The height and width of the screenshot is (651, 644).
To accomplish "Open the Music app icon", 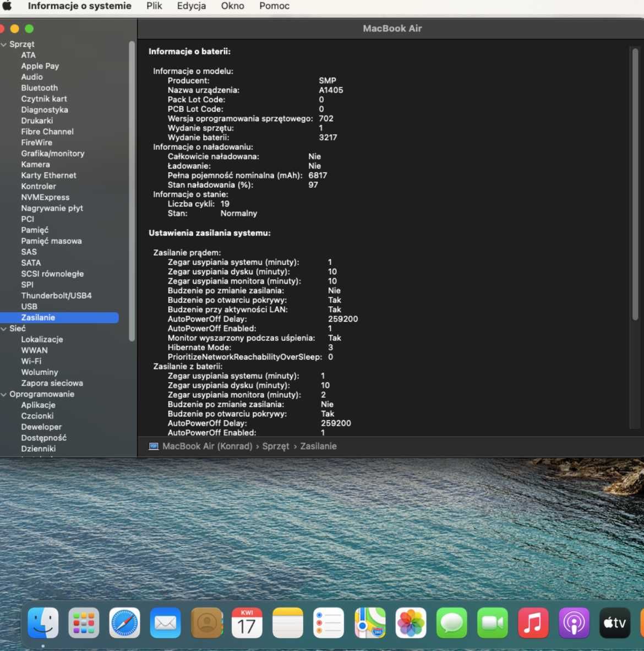I will [x=533, y=623].
